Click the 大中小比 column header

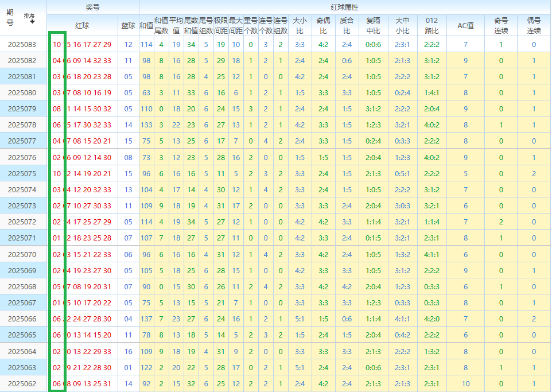point(402,26)
